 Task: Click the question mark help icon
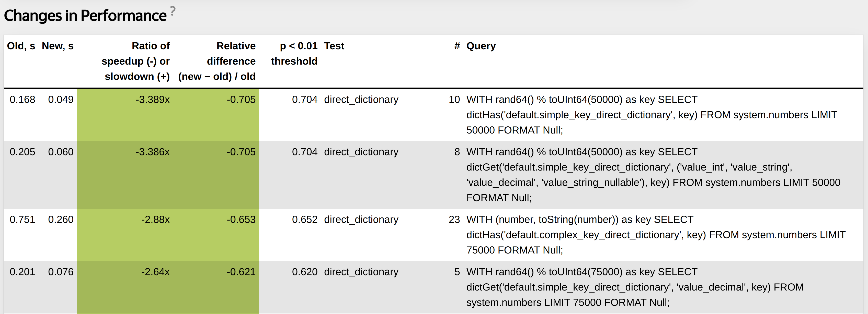tap(173, 11)
